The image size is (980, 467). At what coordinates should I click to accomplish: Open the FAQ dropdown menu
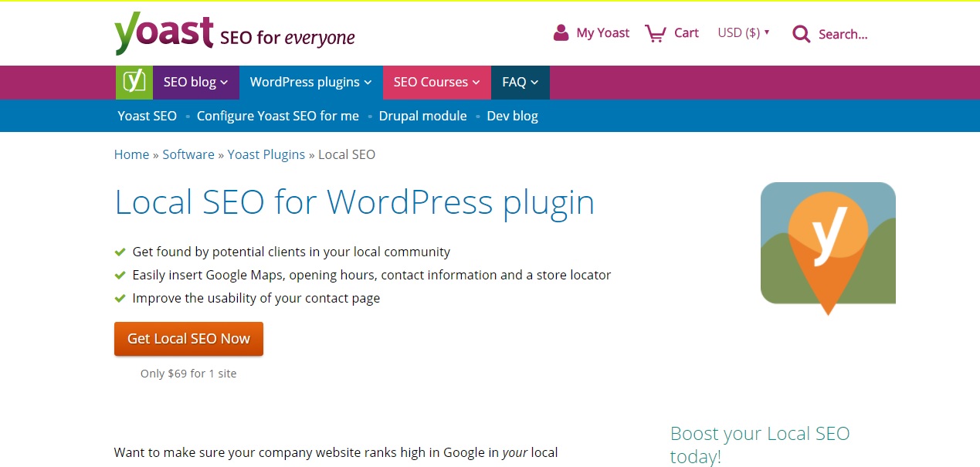coord(520,82)
